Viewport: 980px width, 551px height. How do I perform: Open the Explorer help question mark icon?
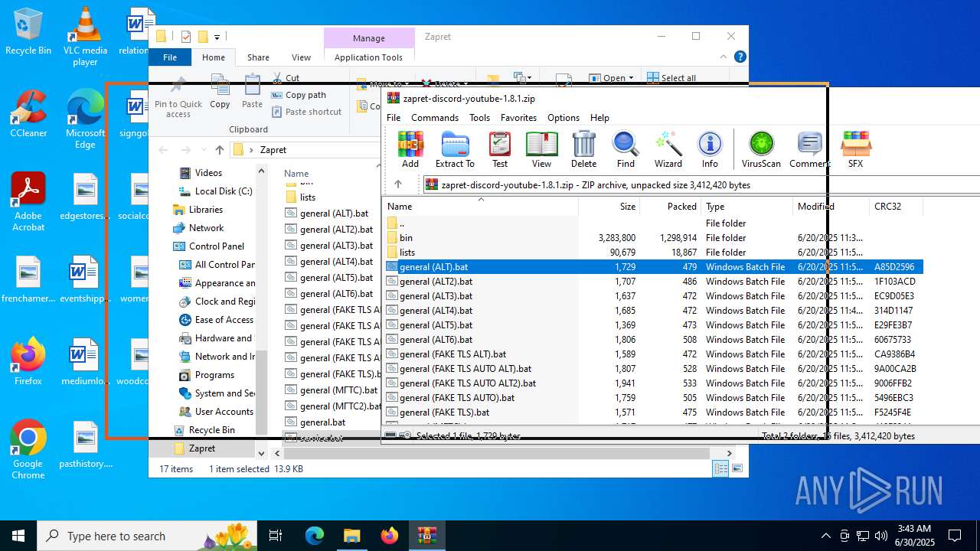pyautogui.click(x=740, y=57)
